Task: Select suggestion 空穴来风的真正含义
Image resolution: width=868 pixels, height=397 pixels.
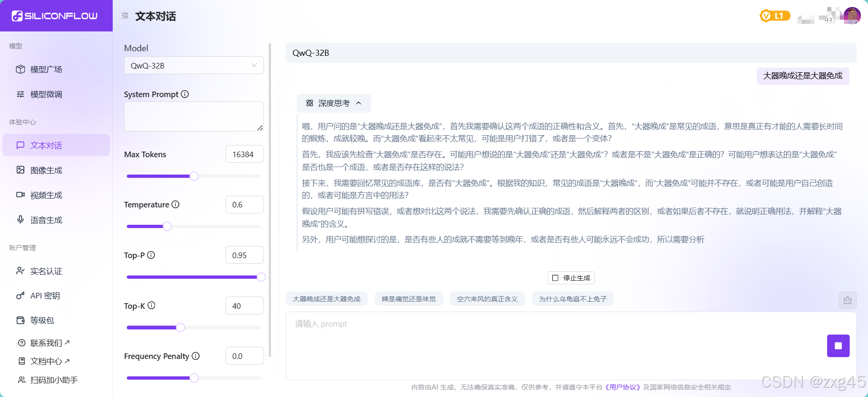Action: click(487, 299)
